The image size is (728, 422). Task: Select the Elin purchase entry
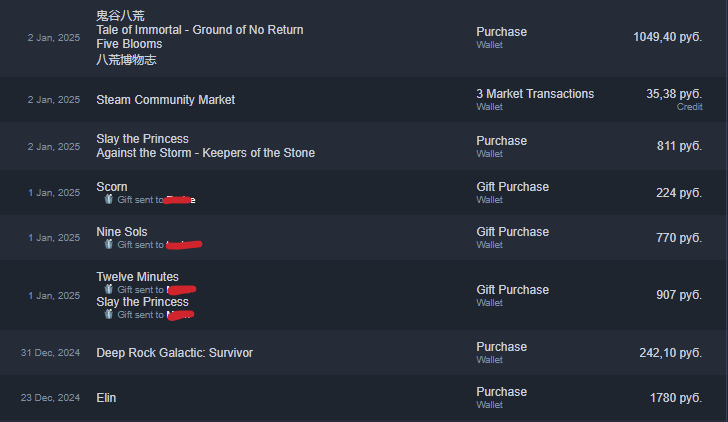(364, 398)
